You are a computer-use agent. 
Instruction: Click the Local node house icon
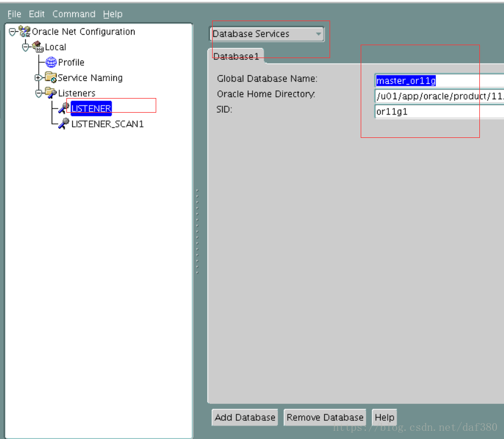click(38, 46)
